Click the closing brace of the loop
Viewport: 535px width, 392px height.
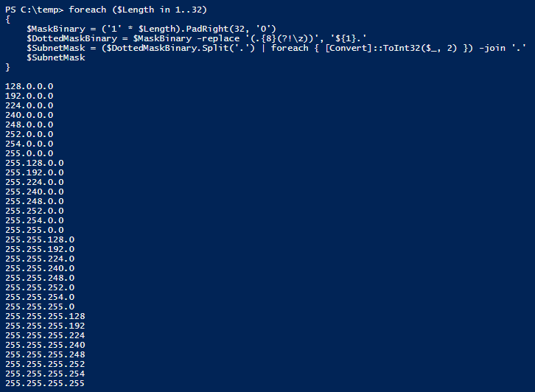(7, 67)
